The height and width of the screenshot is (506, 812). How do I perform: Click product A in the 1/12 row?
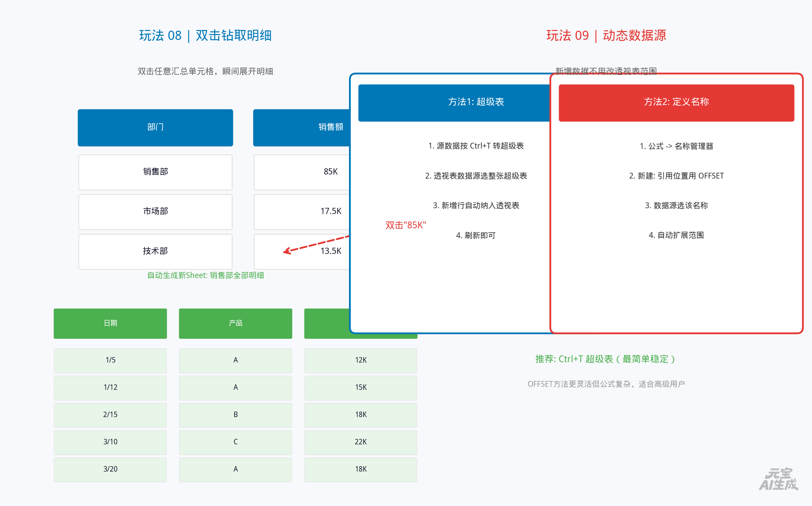click(236, 388)
